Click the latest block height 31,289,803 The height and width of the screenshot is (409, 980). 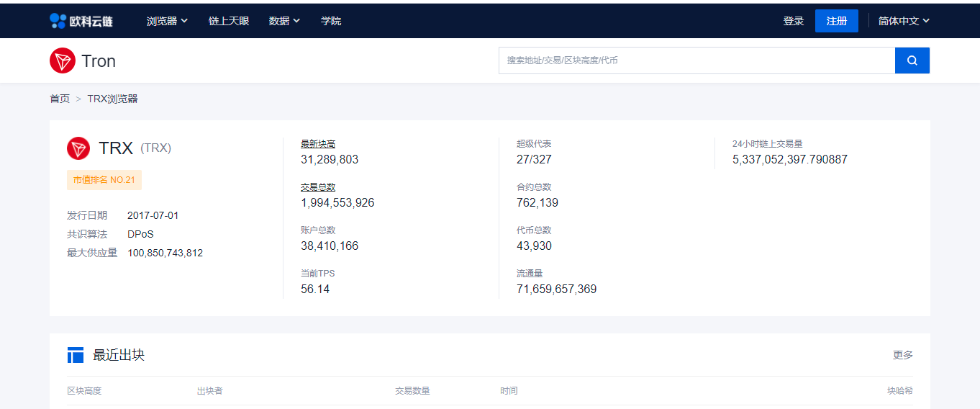click(330, 159)
